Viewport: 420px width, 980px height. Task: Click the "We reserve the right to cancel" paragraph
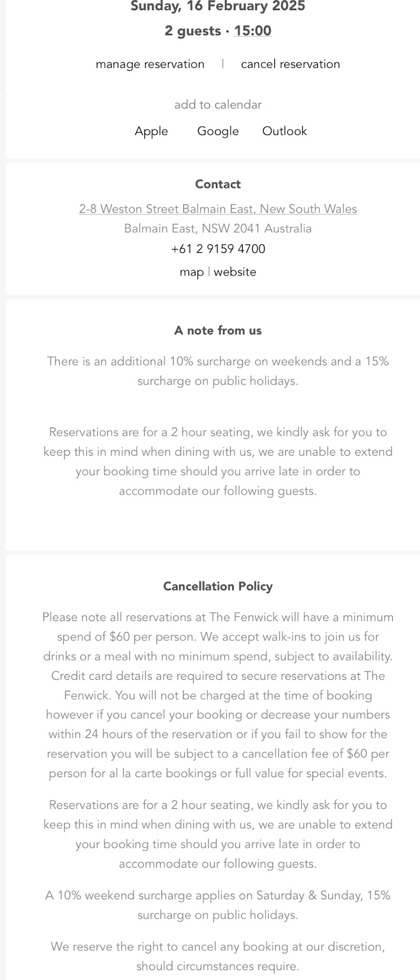point(218,956)
